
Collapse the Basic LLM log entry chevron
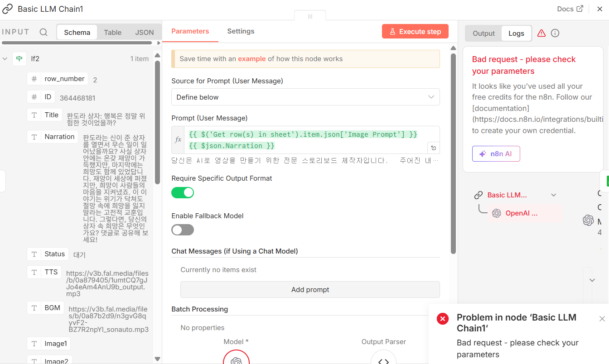(553, 195)
